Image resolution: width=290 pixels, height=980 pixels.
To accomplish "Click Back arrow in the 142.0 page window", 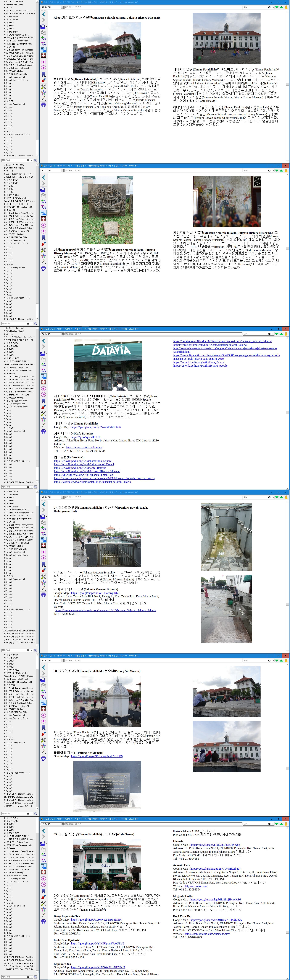I will click(x=43, y=504).
